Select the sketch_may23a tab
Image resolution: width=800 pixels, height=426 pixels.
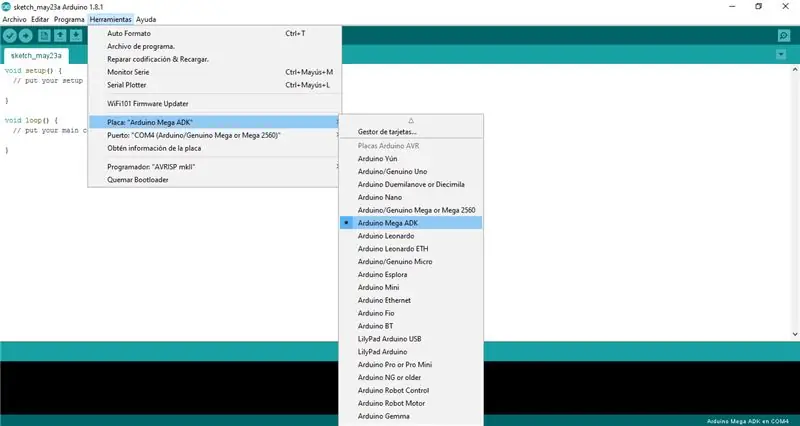(36, 56)
